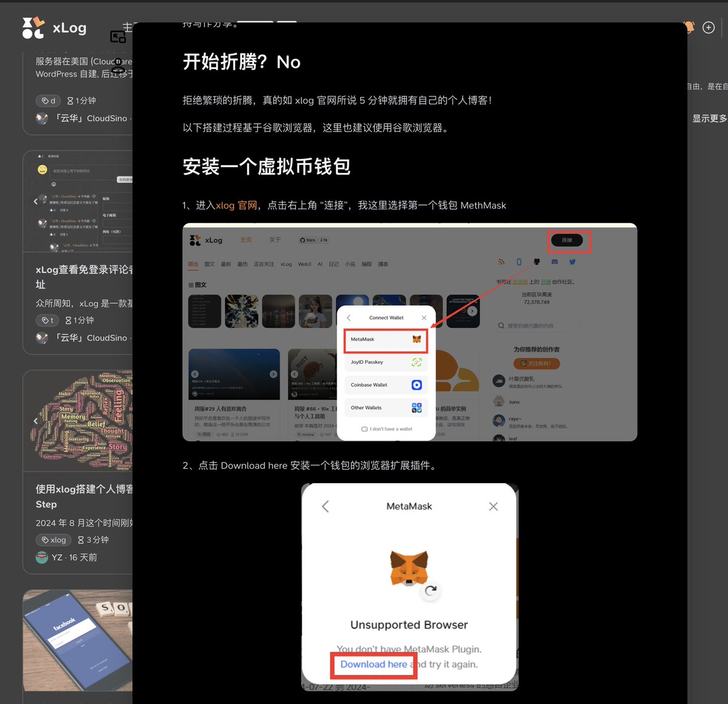Click the '1分钟' reading time under the 'd' tag

click(81, 101)
